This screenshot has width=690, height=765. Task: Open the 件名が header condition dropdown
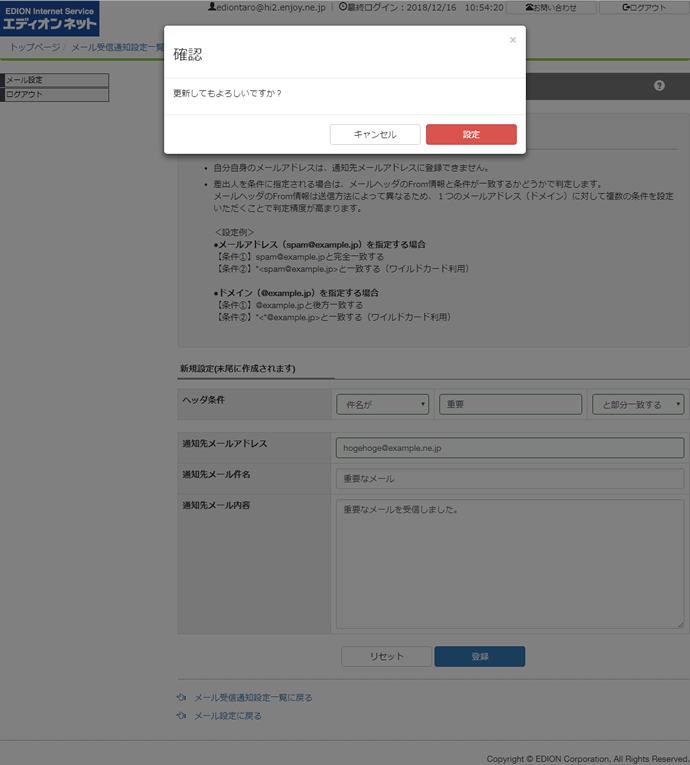382,405
